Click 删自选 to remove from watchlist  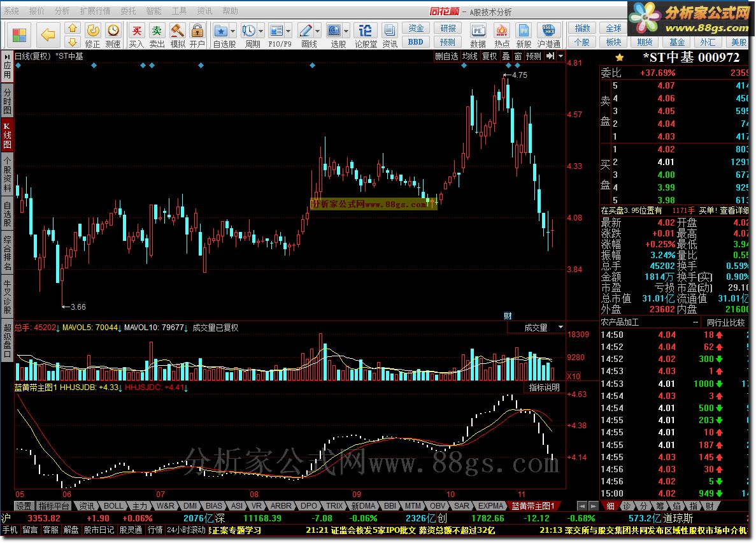[x=446, y=57]
